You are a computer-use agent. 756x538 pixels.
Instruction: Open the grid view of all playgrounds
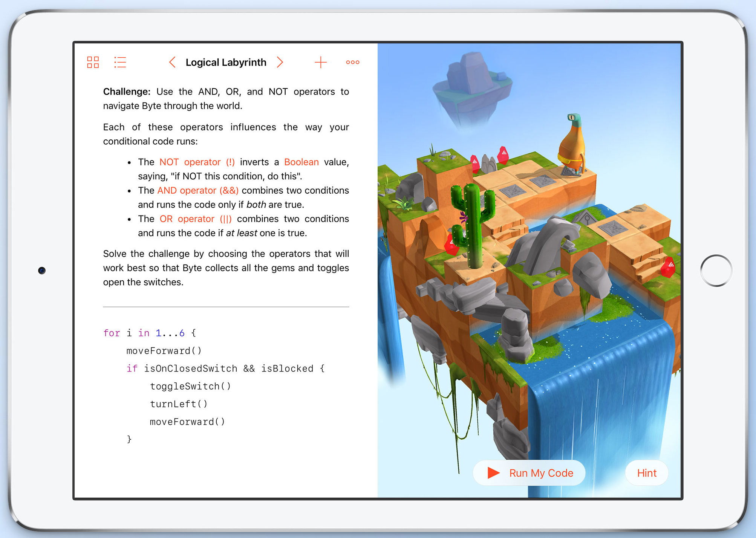[93, 62]
